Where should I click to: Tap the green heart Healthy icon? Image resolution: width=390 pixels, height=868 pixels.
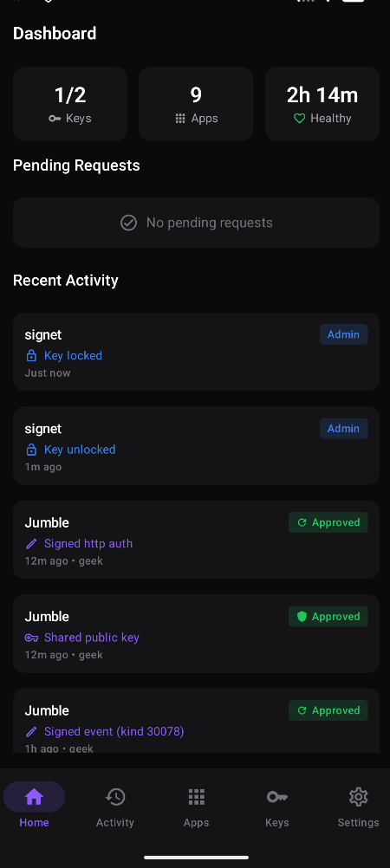pos(300,119)
